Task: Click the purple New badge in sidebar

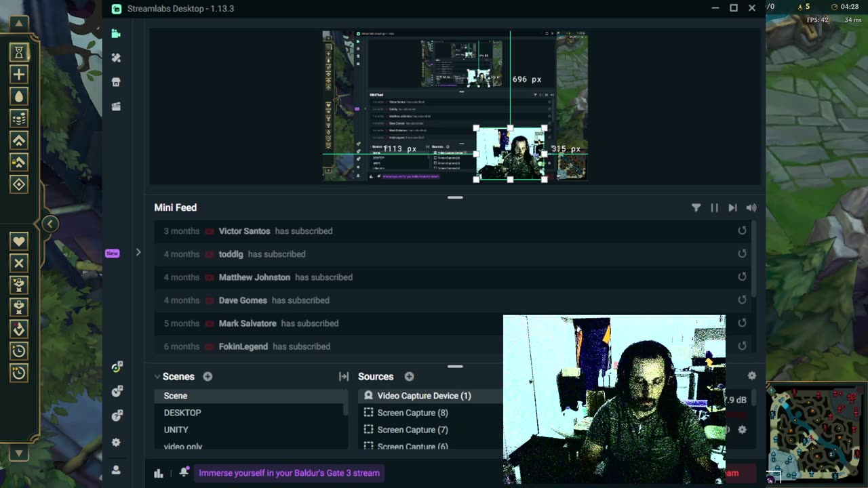Action: [113, 253]
